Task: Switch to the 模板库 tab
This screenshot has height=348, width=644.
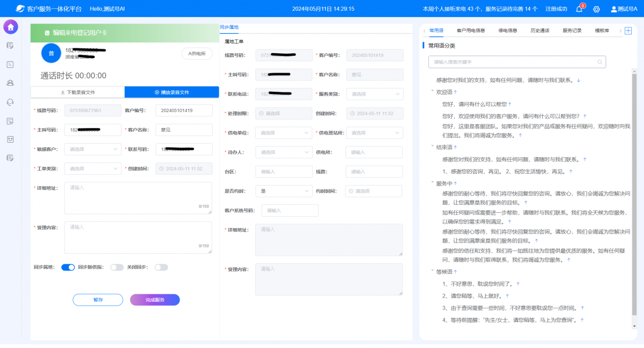Action: tap(602, 31)
